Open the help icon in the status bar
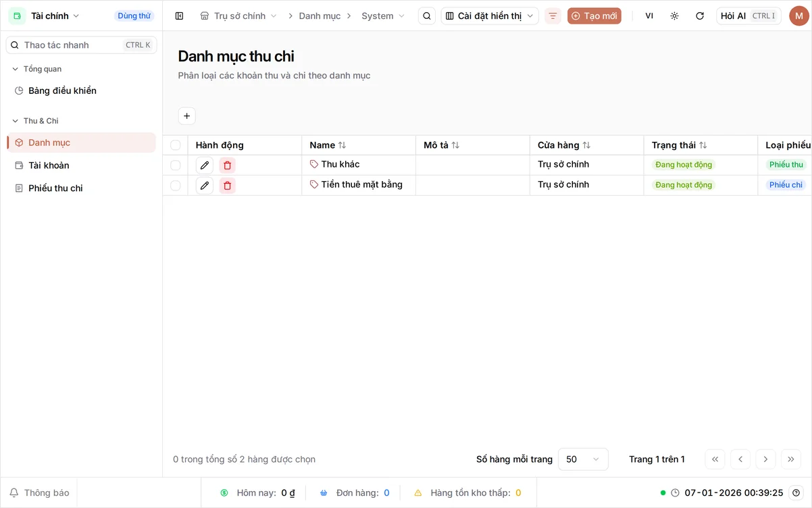 click(796, 492)
